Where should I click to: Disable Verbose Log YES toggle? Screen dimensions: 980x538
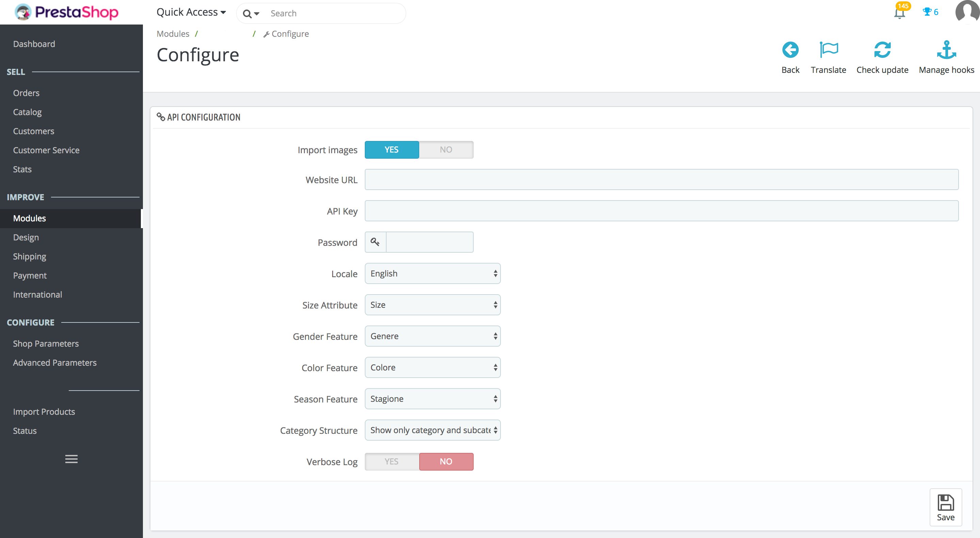[392, 462]
